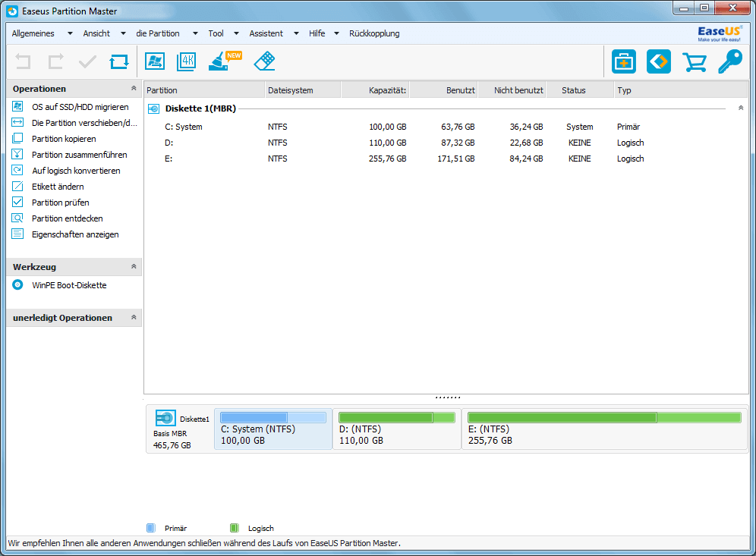Click the Partition verschieben sidebar icon
Viewport: 756px width, 556px height.
17,122
